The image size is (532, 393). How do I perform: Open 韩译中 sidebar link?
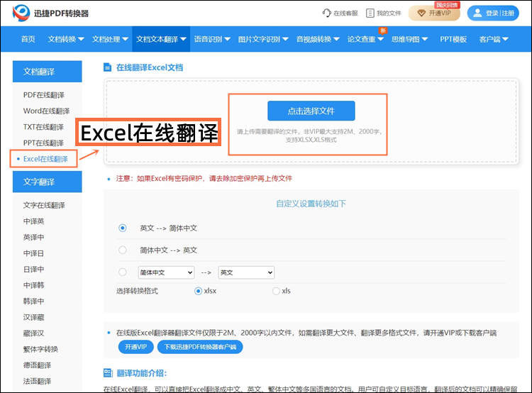33,301
